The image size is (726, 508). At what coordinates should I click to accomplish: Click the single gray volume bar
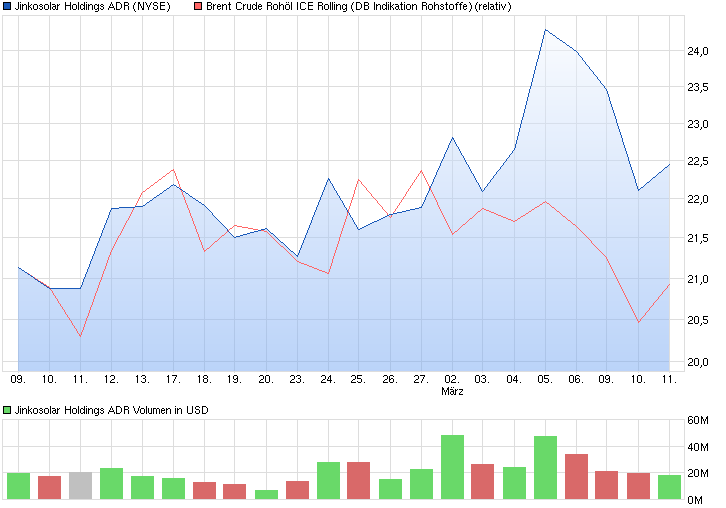point(81,485)
